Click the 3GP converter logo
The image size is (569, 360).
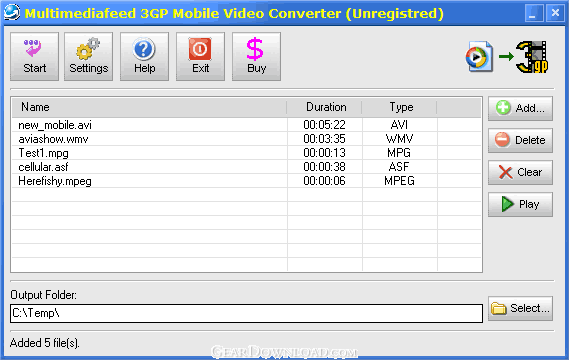507,57
